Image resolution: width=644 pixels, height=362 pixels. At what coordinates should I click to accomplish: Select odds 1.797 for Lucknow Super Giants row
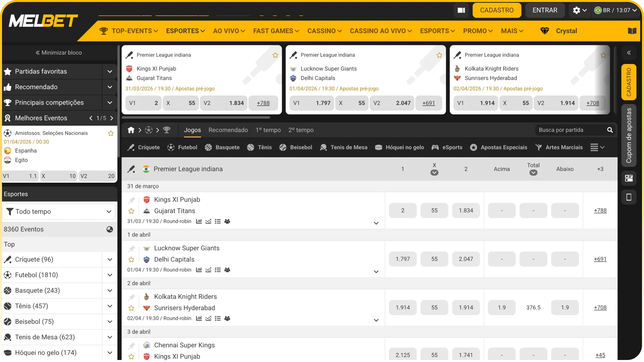coord(402,259)
